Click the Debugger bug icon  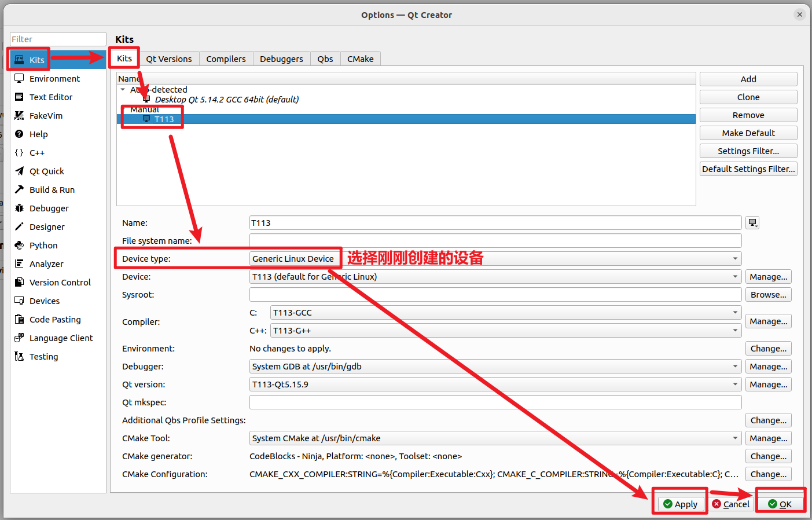(19, 208)
